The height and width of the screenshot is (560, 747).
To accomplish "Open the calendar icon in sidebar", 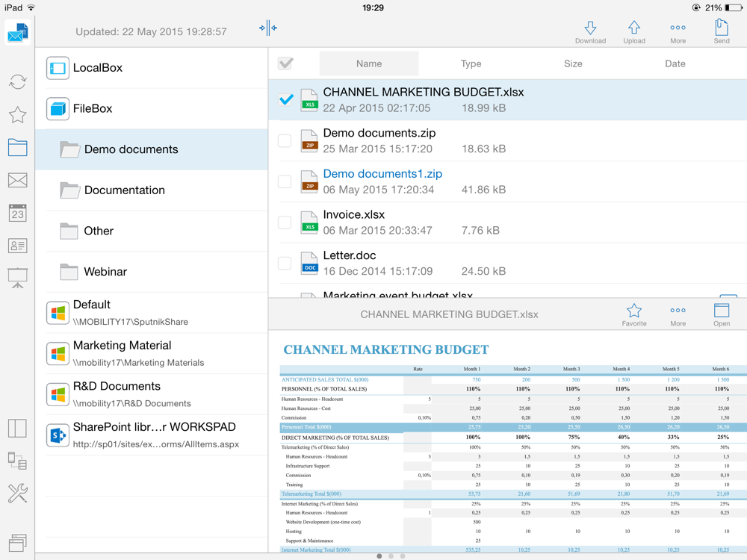I will 17,214.
